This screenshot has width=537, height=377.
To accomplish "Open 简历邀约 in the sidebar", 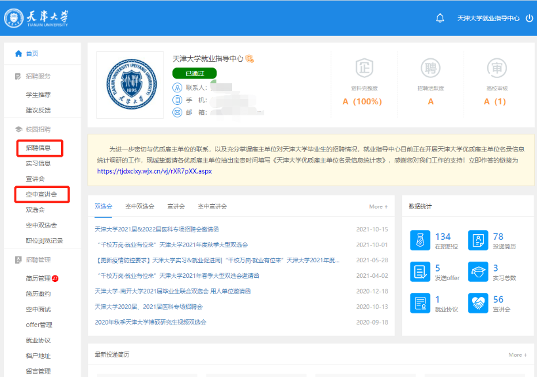I will (x=38, y=294).
